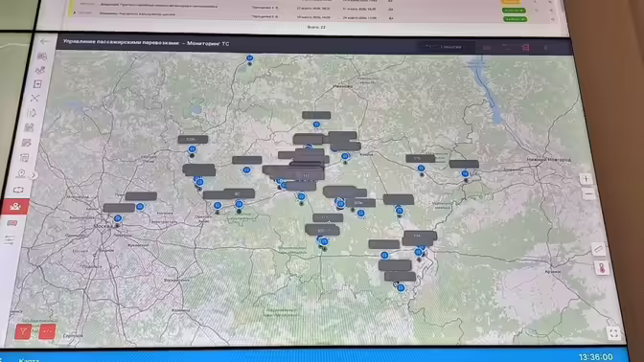Click the total count text below table
Viewport: 644px width, 362px height.
point(316,27)
